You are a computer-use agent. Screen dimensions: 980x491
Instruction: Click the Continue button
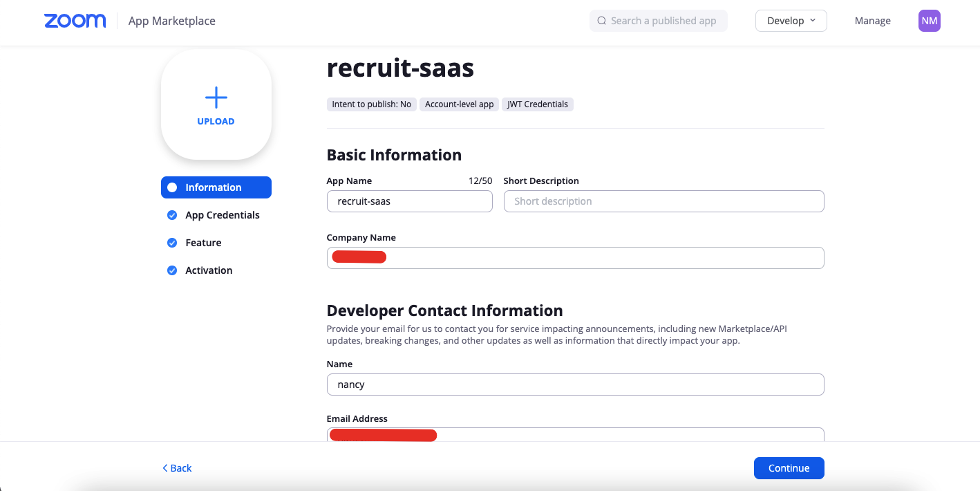[x=789, y=468]
